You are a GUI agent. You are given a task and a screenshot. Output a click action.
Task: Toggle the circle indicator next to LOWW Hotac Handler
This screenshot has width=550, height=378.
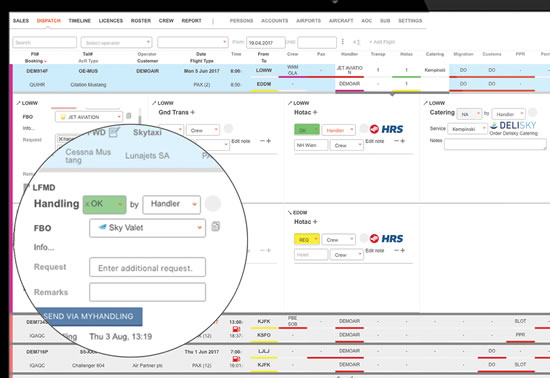click(x=363, y=128)
